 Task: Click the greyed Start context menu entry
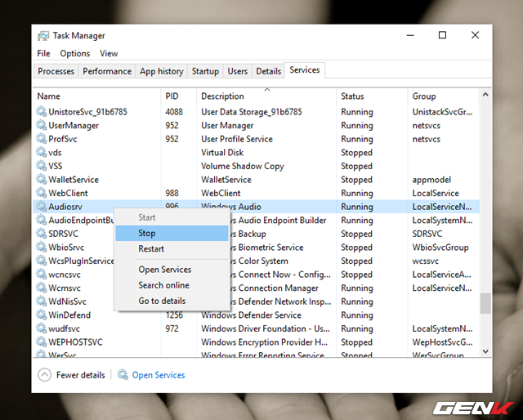pos(172,217)
